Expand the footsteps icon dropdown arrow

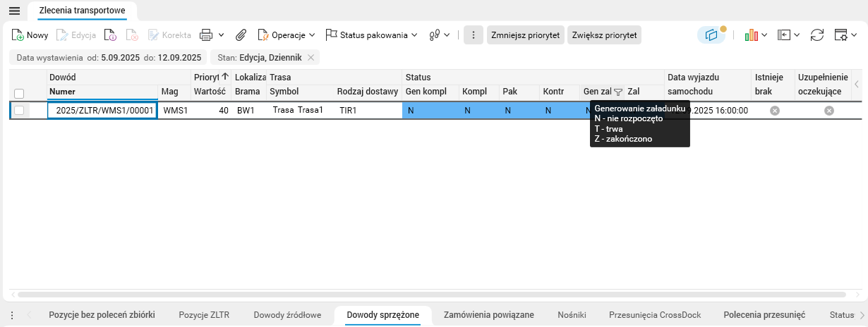click(447, 35)
